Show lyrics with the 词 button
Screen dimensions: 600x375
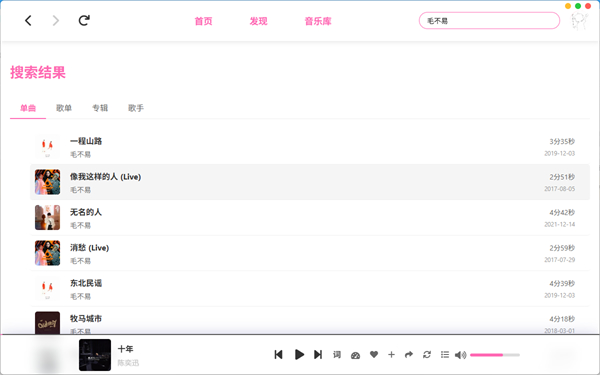[337, 355]
